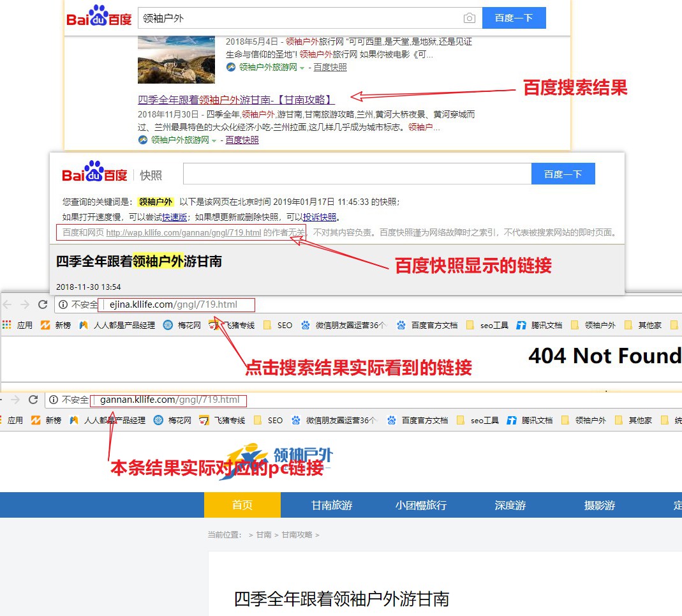Screen dimensions: 682x616
Task: Click the bookmarks apps grid icon
Action: click(x=6, y=324)
